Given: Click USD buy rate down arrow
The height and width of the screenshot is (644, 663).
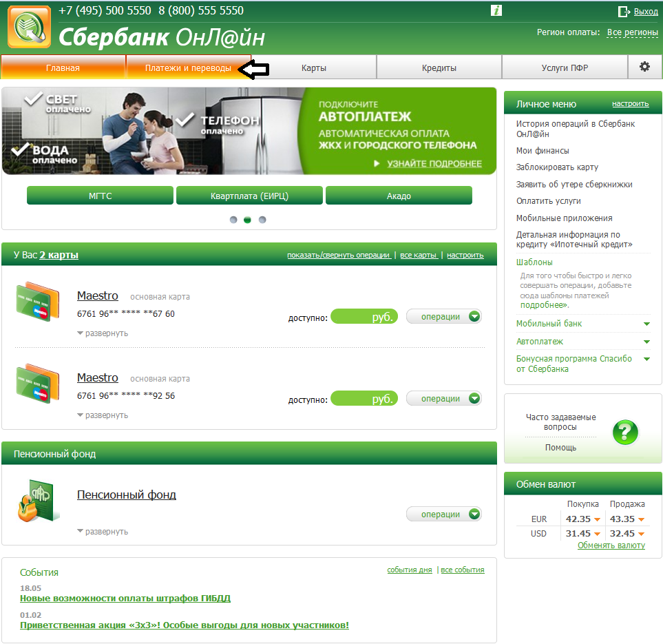Looking at the screenshot, I should coord(597,534).
